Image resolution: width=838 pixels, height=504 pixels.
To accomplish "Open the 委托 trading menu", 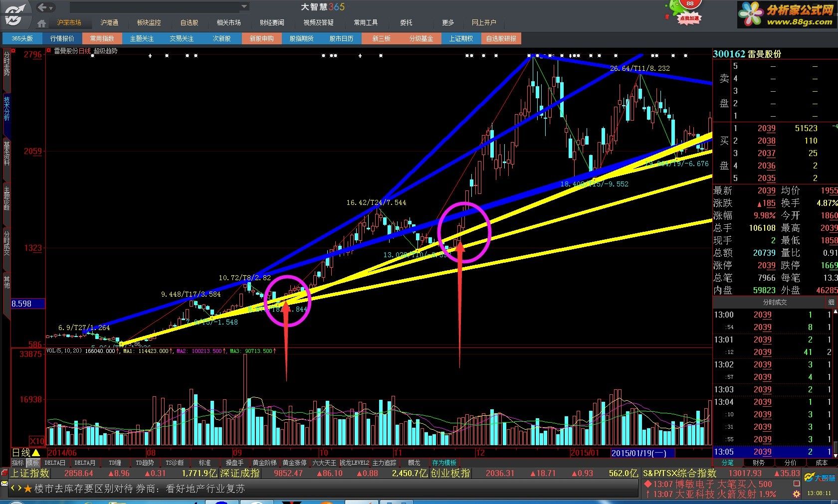I will coord(406,22).
